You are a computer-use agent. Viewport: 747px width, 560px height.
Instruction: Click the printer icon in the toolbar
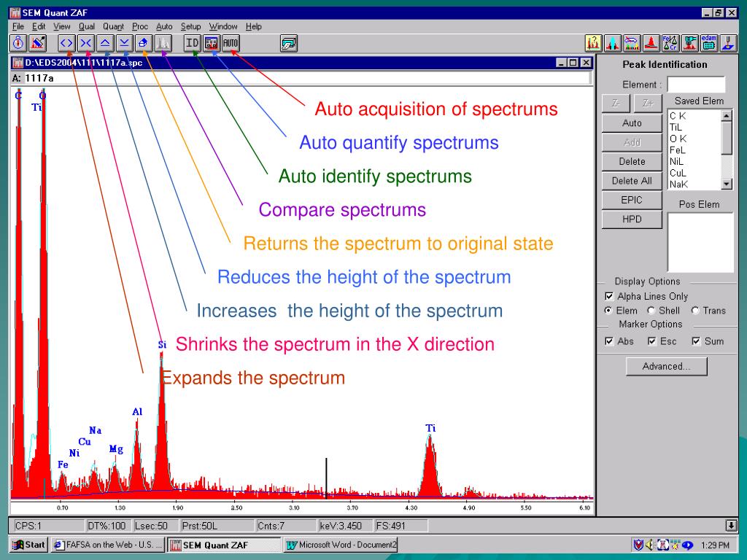point(289,43)
